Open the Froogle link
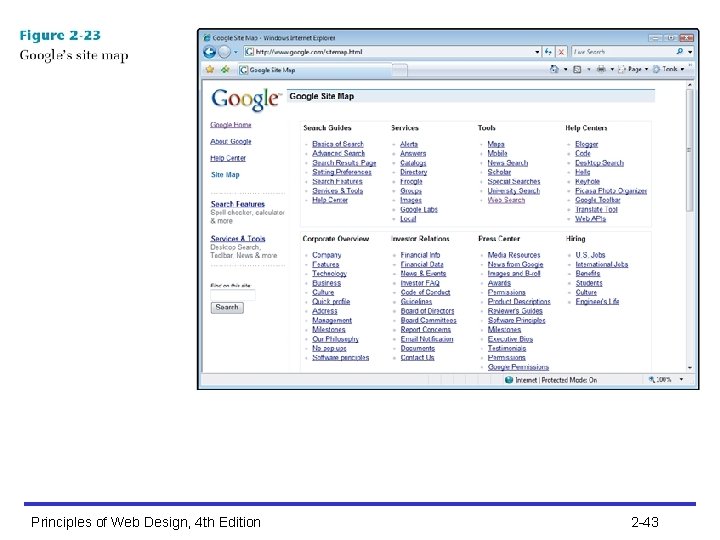This screenshot has width=720, height=540. coord(411,182)
